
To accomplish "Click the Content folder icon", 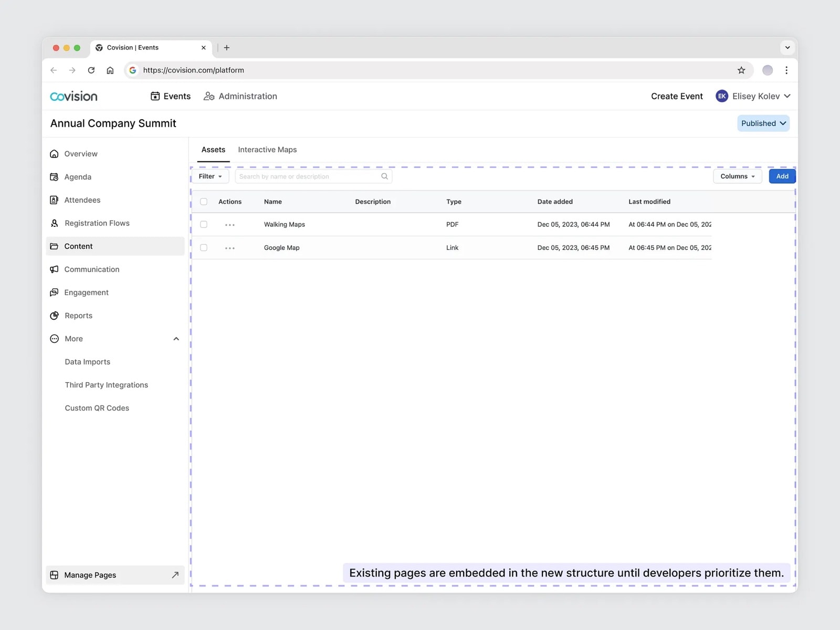I will pos(54,246).
